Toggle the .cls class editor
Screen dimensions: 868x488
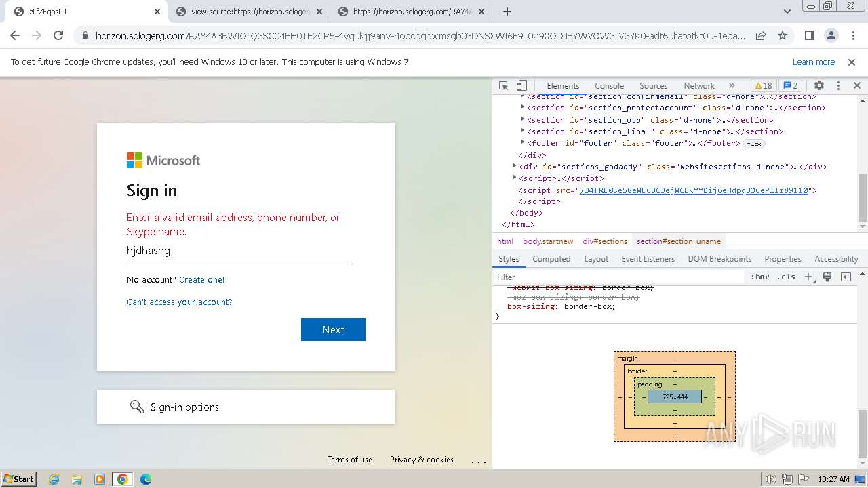(786, 277)
